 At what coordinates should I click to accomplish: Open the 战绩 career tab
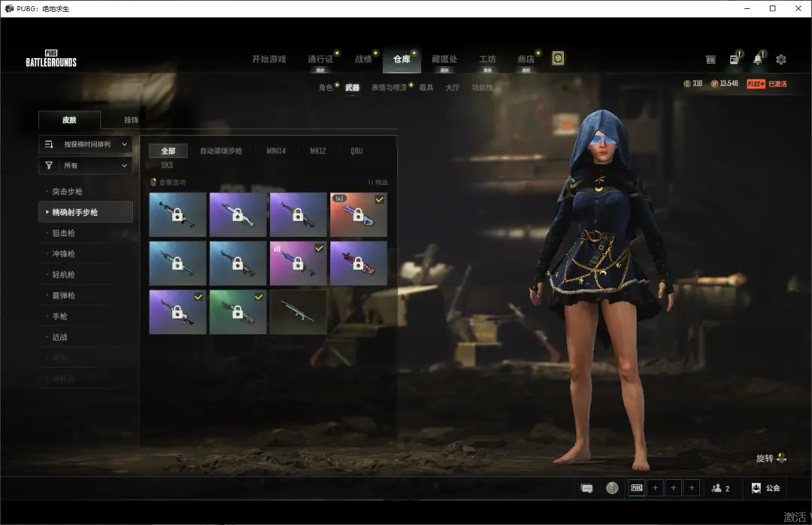click(364, 59)
